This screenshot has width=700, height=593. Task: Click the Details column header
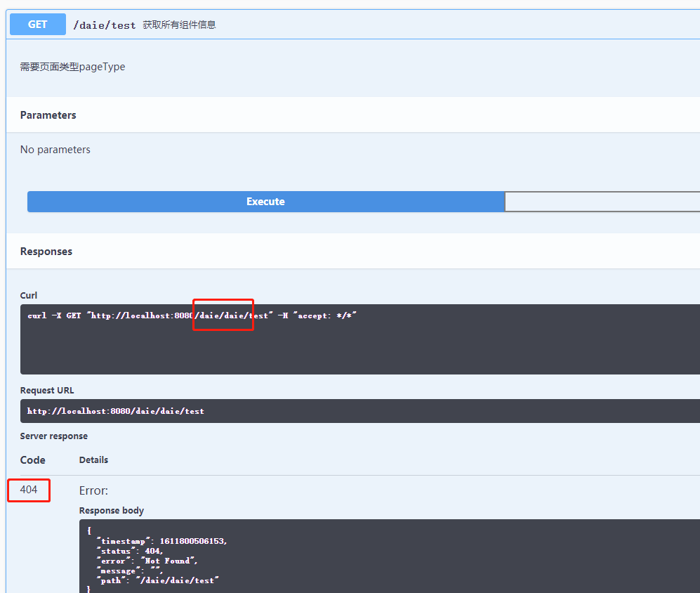coord(93,460)
